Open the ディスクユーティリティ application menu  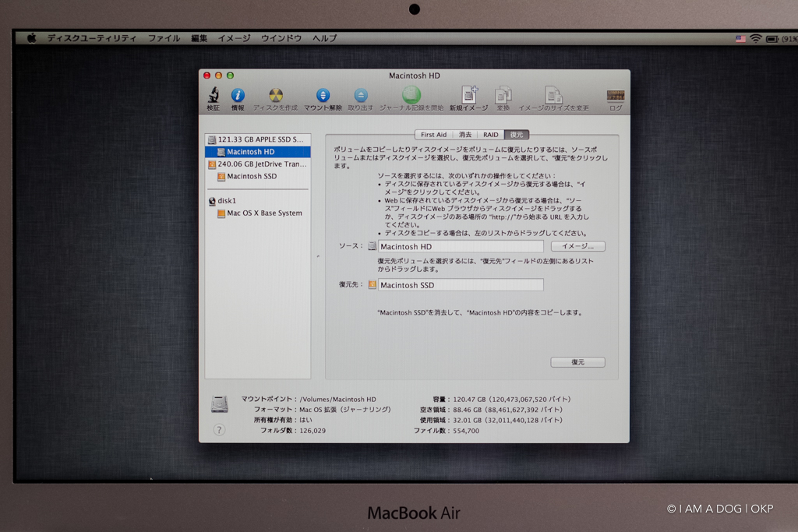(92, 38)
